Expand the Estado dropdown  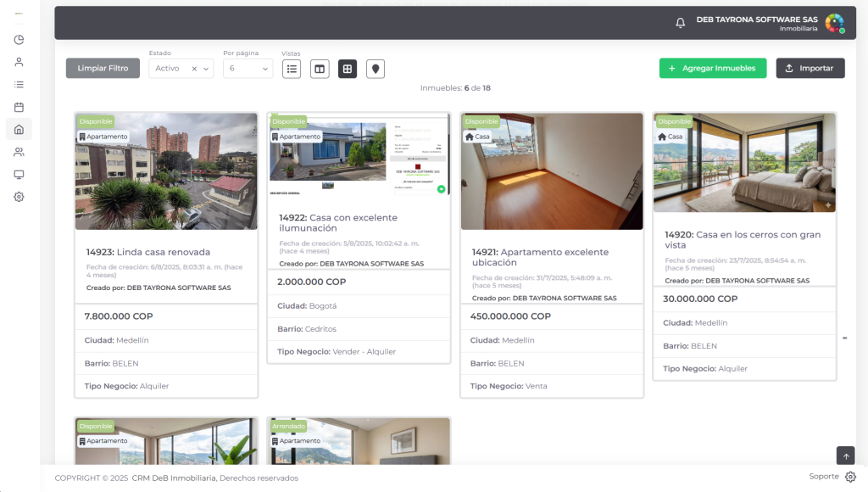208,69
